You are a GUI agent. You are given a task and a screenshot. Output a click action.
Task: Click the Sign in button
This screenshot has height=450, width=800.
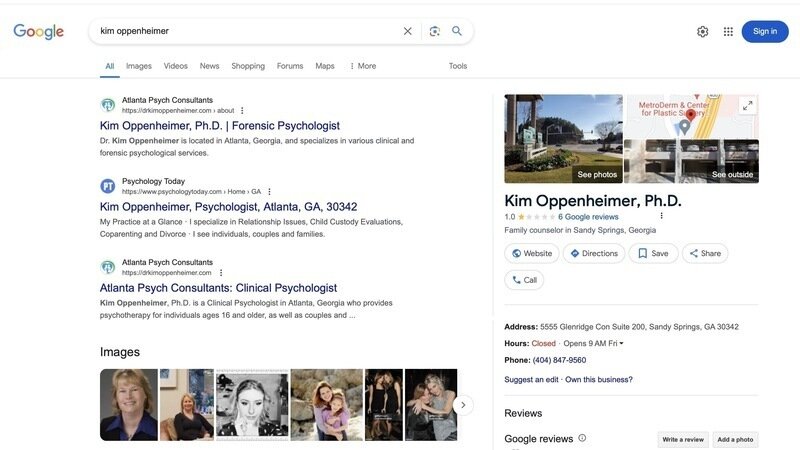click(765, 32)
